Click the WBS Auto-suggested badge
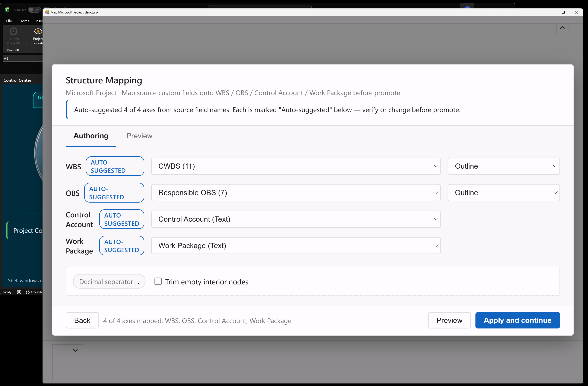 (115, 166)
